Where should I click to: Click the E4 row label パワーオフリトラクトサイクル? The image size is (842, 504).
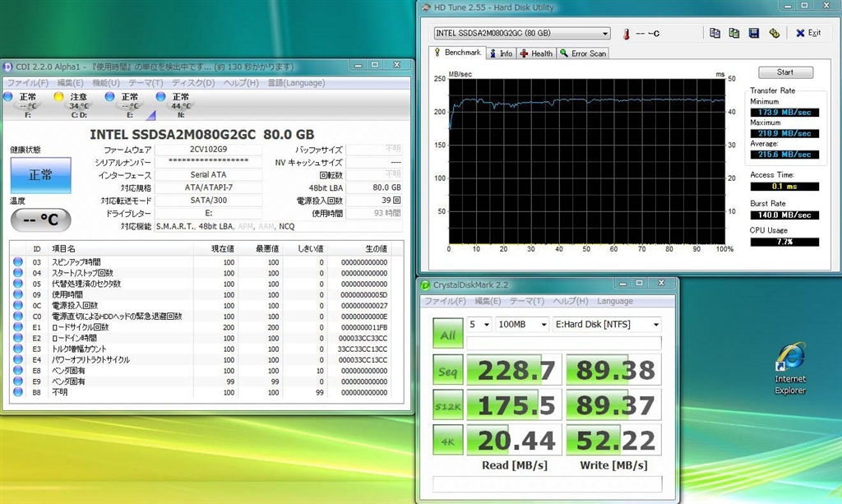pos(90,359)
